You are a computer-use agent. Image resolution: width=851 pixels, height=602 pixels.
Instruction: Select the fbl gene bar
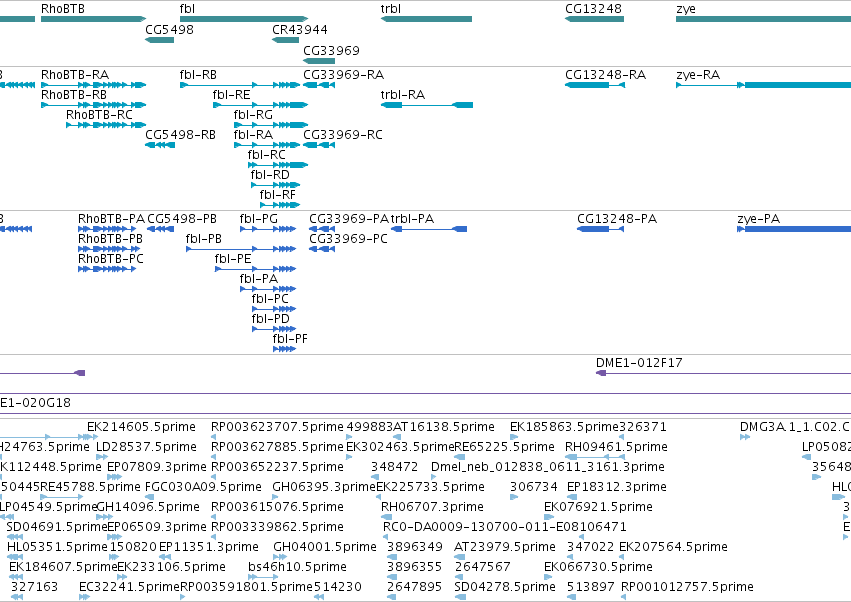(x=244, y=19)
